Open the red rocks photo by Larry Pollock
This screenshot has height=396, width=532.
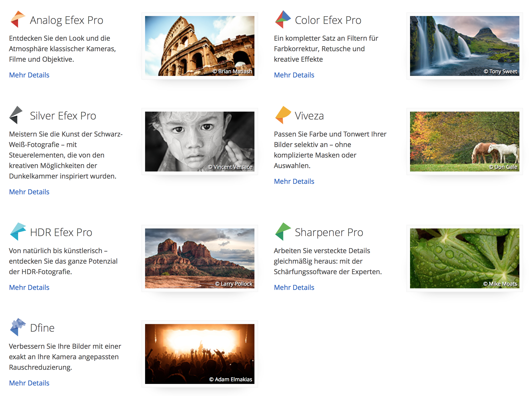(x=199, y=258)
